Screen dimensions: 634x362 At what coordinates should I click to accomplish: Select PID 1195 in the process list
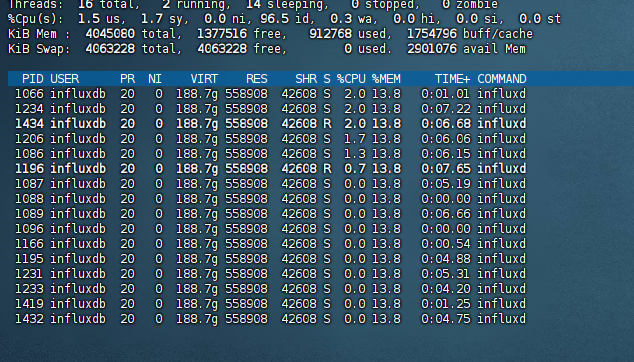pyautogui.click(x=29, y=258)
